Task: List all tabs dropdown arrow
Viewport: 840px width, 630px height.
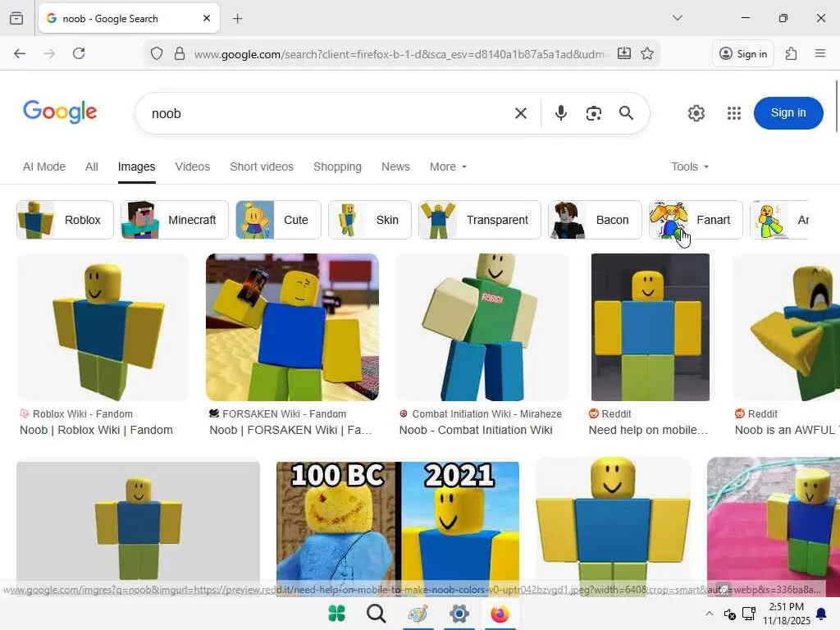Action: coord(678,18)
